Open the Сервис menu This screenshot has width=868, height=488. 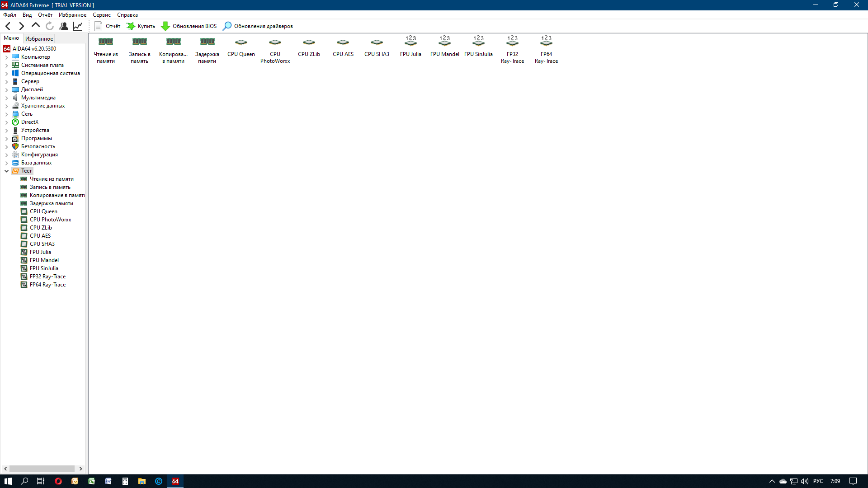(101, 15)
